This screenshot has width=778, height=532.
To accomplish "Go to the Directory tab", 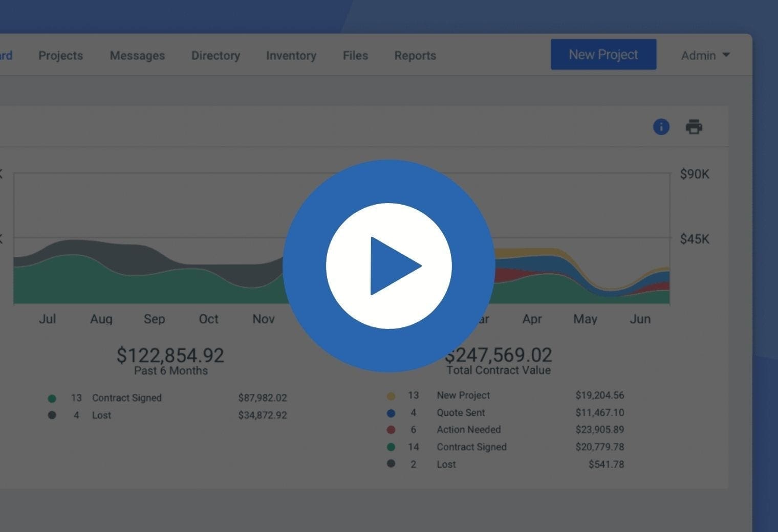I will click(215, 55).
